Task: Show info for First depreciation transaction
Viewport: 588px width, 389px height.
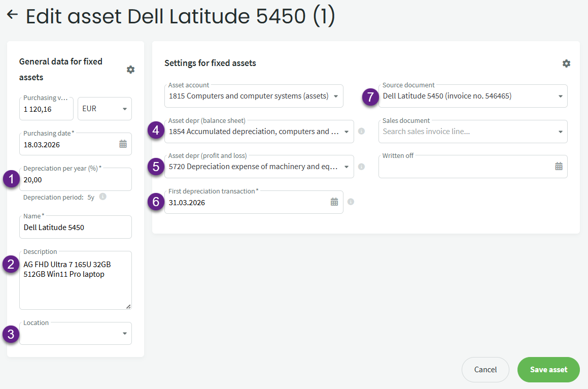Action: (x=351, y=202)
